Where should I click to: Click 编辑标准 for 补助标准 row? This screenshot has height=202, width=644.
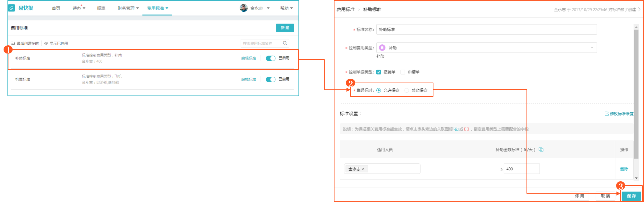point(249,58)
